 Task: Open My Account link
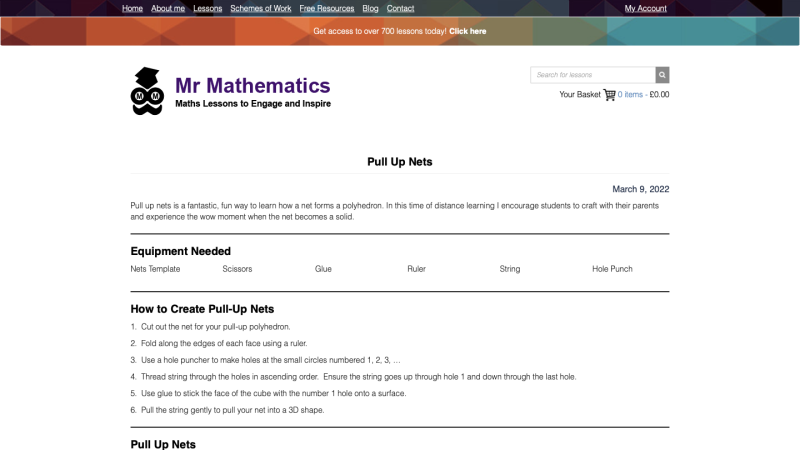(645, 8)
